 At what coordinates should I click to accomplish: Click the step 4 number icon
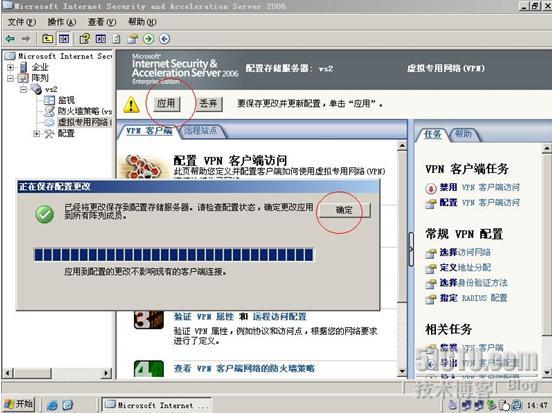[x=149, y=368]
